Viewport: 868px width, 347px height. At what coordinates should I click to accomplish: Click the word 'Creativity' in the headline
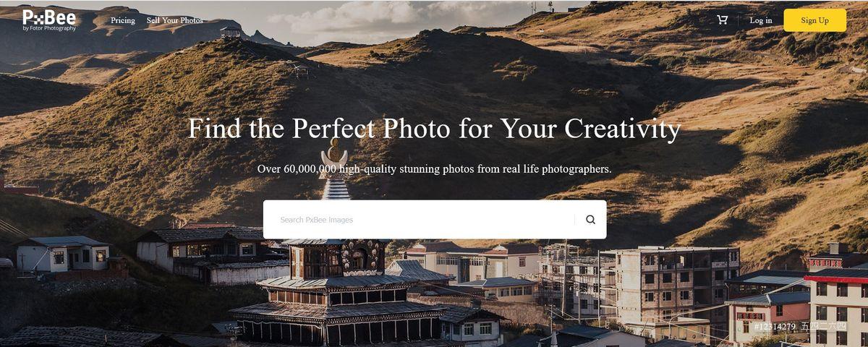623,129
